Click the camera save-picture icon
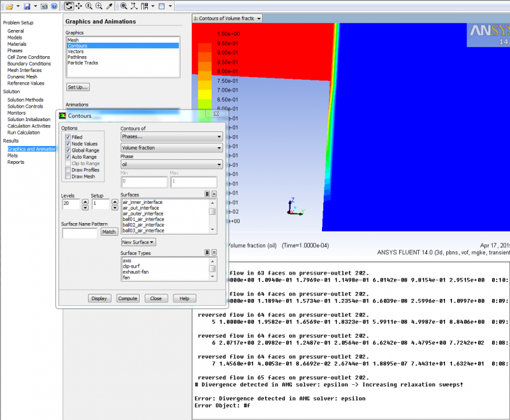 point(43,6)
